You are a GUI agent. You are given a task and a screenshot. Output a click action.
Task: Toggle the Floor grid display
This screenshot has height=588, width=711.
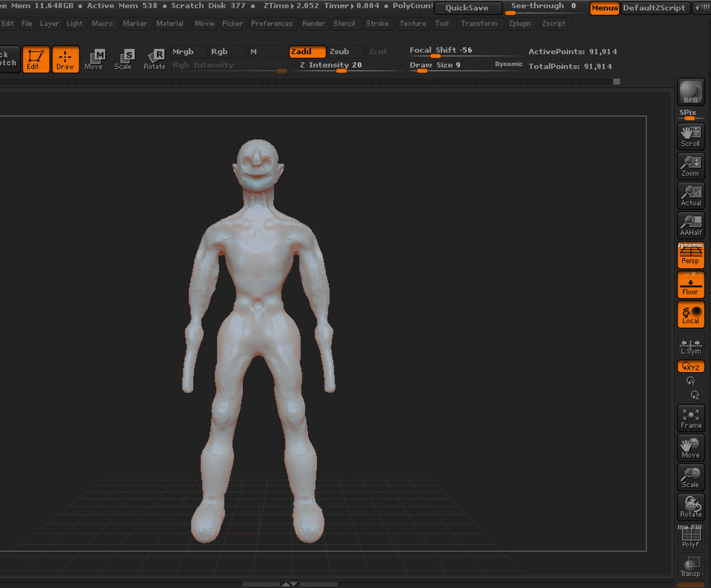(x=690, y=285)
